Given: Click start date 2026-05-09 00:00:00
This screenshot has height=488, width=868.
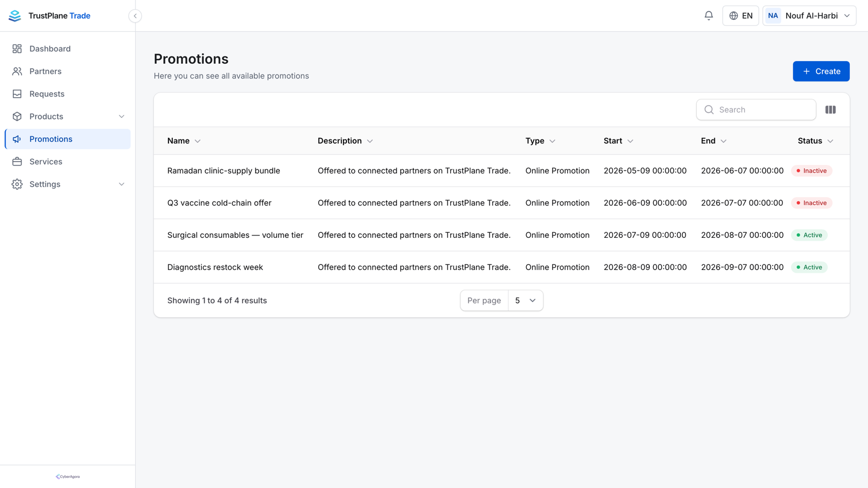Looking at the screenshot, I should tap(645, 171).
